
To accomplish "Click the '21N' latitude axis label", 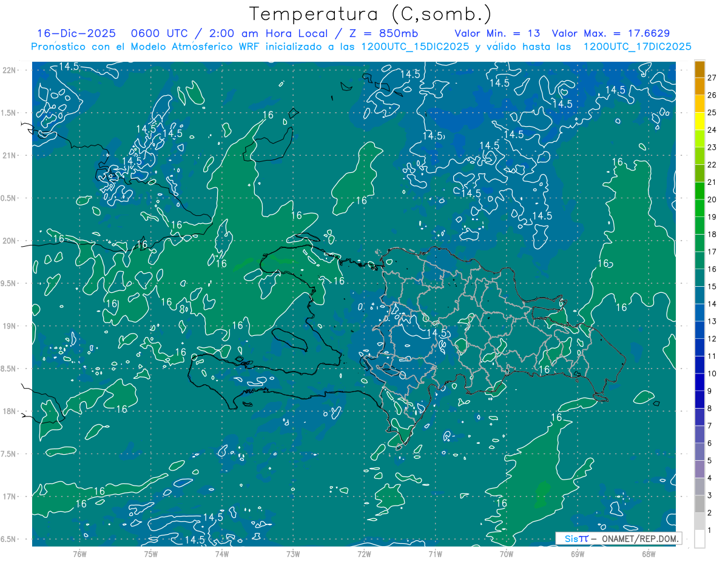I will click(10, 155).
